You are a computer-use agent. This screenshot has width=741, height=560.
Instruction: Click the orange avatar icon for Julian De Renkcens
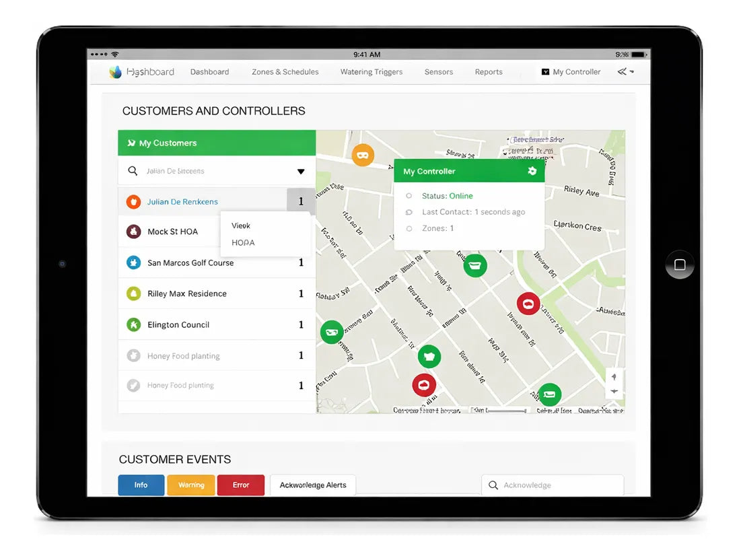134,202
